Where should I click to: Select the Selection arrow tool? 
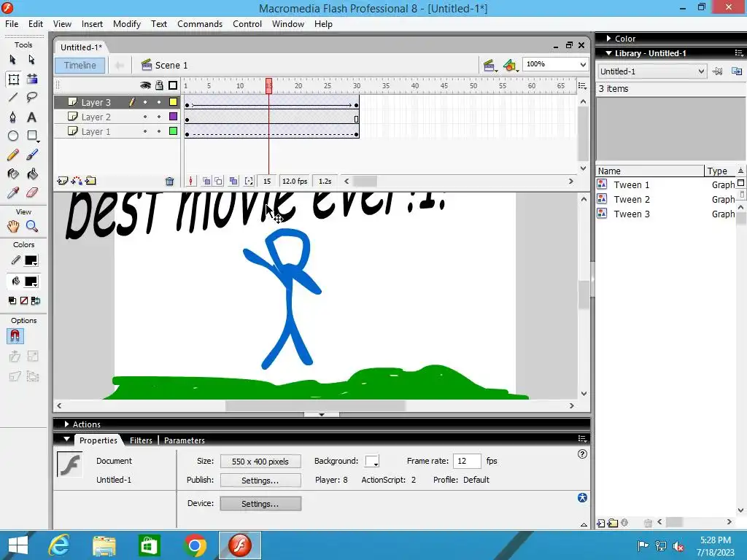[x=13, y=60]
